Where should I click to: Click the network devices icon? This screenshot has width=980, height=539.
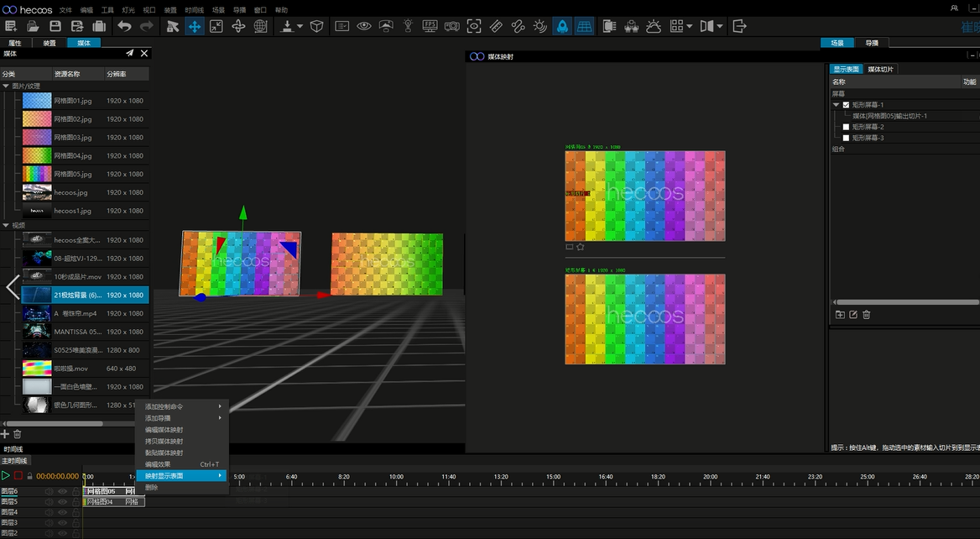pyautogui.click(x=631, y=26)
